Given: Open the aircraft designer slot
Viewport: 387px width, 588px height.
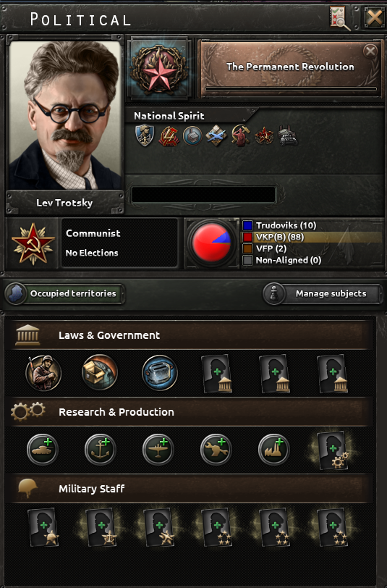Looking at the screenshot, I should (x=158, y=449).
